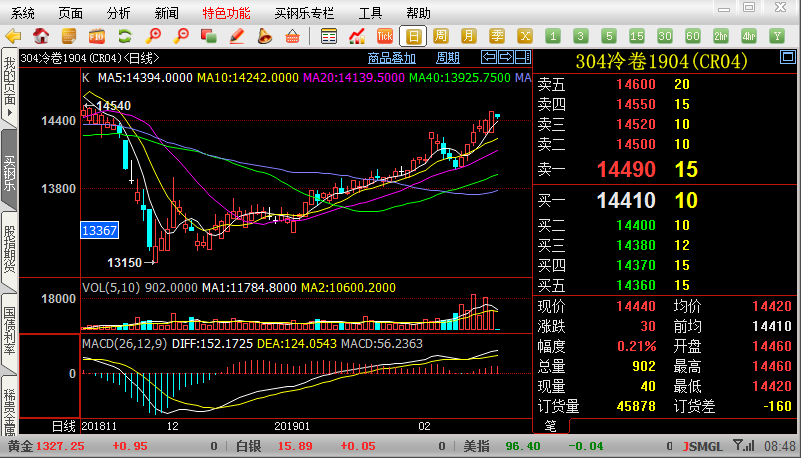
Task: Click the next contract right arrow button
Action: (505, 57)
